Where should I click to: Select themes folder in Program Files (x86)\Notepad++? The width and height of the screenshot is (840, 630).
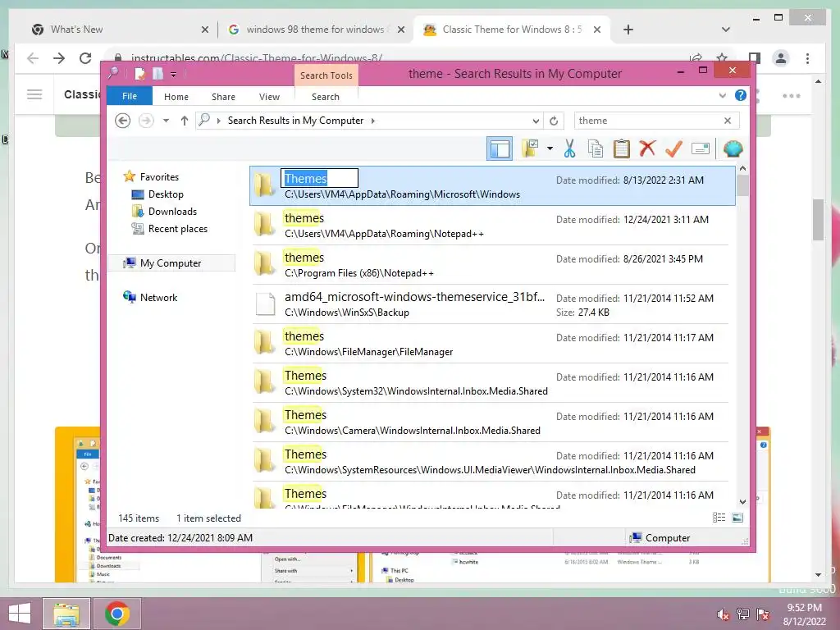pos(492,265)
